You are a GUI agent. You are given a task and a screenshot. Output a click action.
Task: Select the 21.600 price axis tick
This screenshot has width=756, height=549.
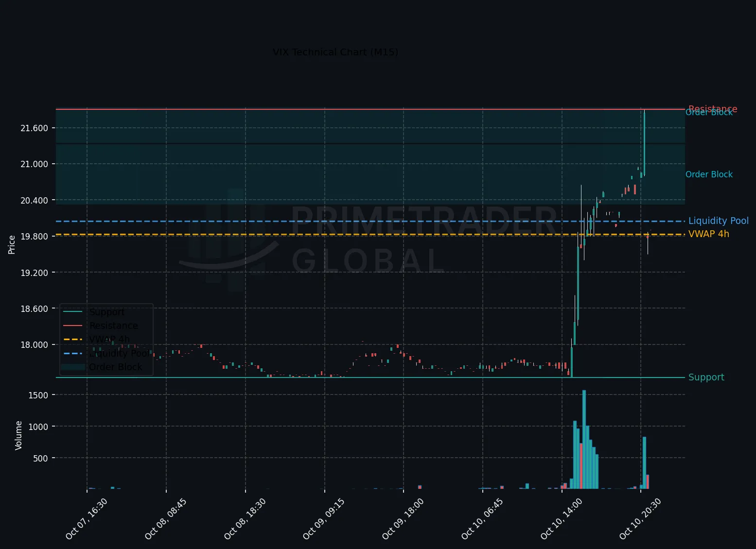[x=34, y=128]
